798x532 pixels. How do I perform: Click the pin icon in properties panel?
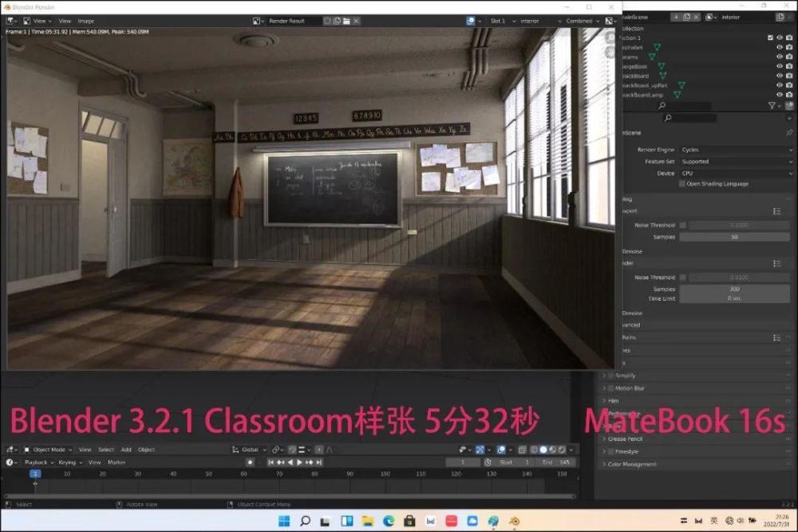789,132
